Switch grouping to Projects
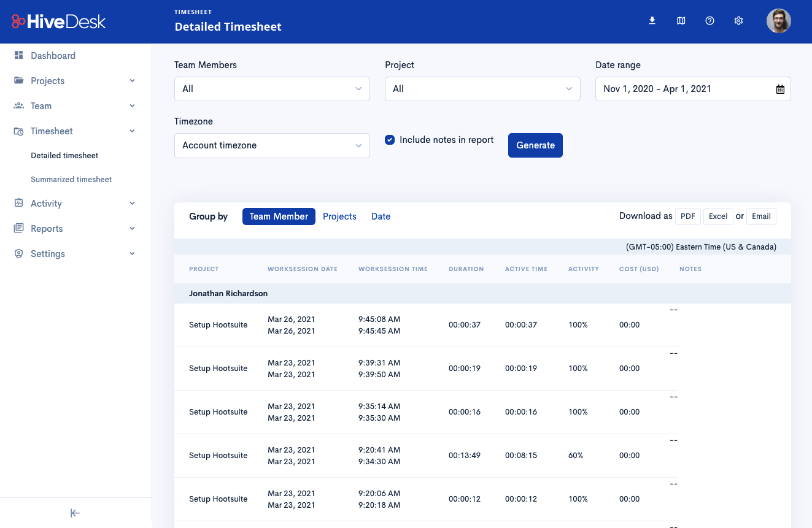This screenshot has width=812, height=528. click(x=339, y=216)
